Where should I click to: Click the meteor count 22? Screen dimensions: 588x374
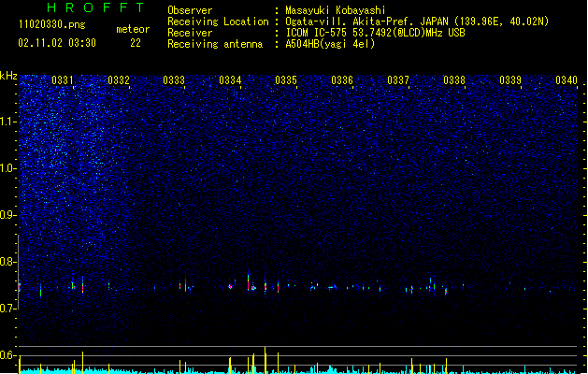tap(136, 43)
